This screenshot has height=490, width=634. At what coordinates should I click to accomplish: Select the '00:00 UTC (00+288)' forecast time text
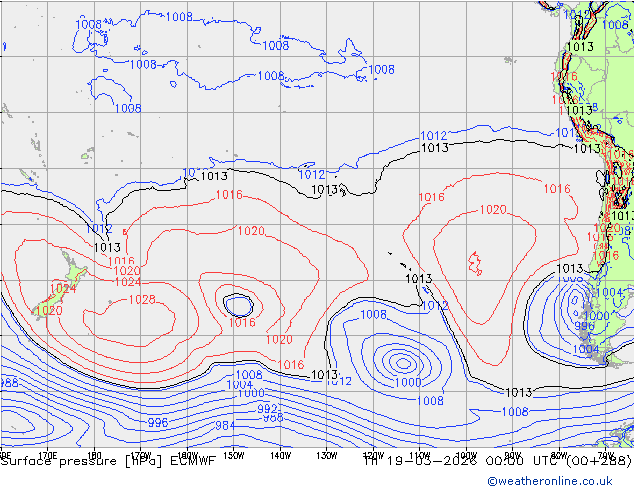point(558,461)
